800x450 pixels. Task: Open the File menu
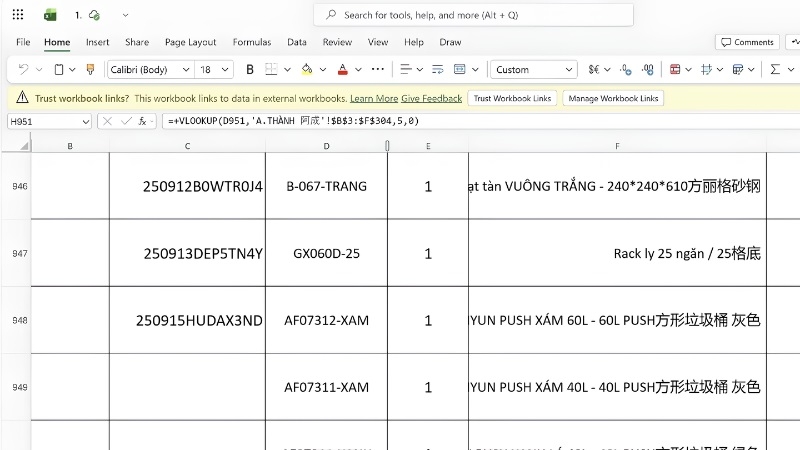(23, 42)
